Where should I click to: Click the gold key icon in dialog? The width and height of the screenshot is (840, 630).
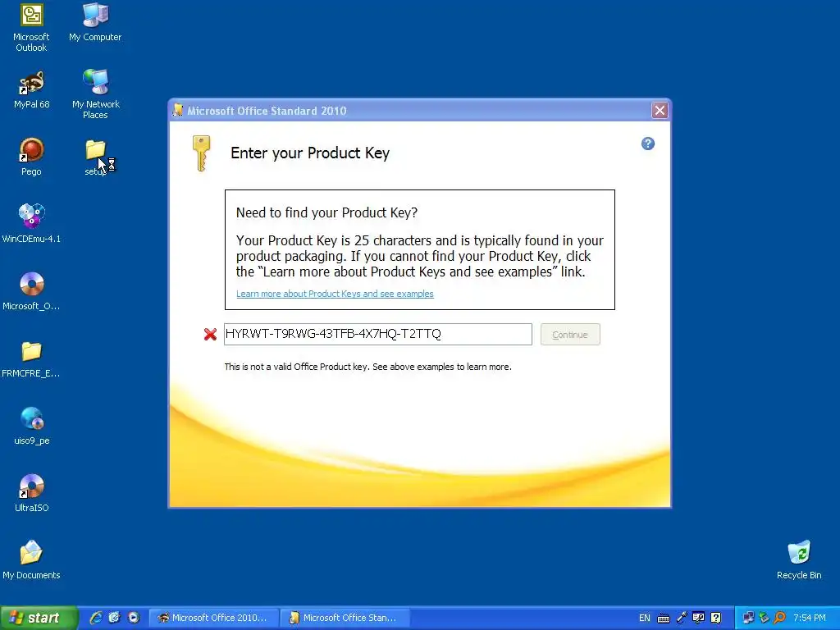coord(202,153)
